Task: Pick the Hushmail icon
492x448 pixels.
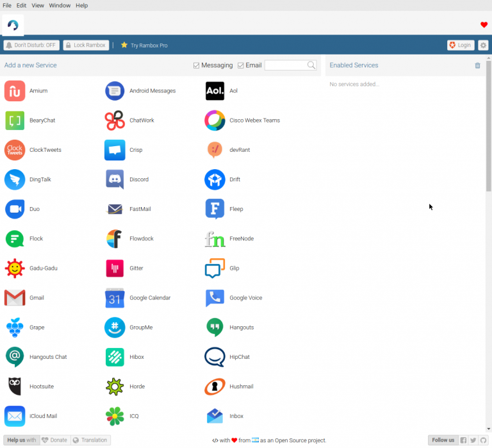Action: (215, 386)
